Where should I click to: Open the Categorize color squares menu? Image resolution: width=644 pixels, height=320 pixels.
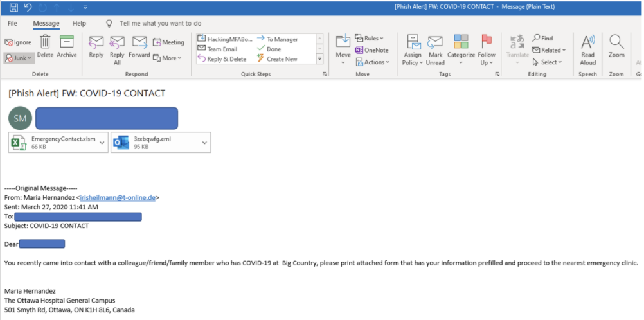(x=461, y=42)
